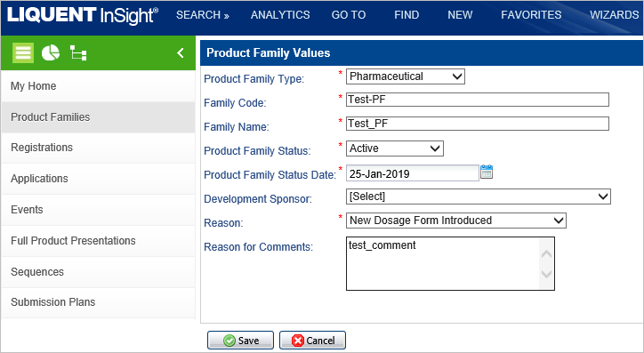Collapse the sidebar with the left chevron
Screen dimensions: 644x353
point(181,53)
